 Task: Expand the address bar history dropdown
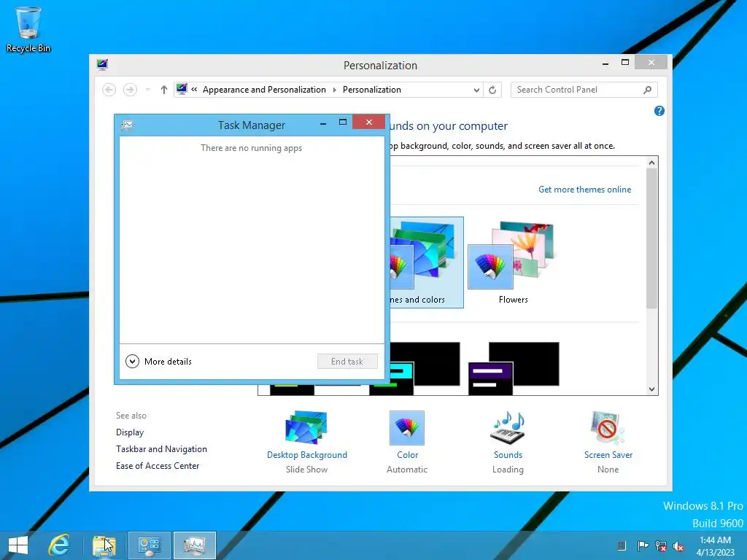tap(476, 90)
